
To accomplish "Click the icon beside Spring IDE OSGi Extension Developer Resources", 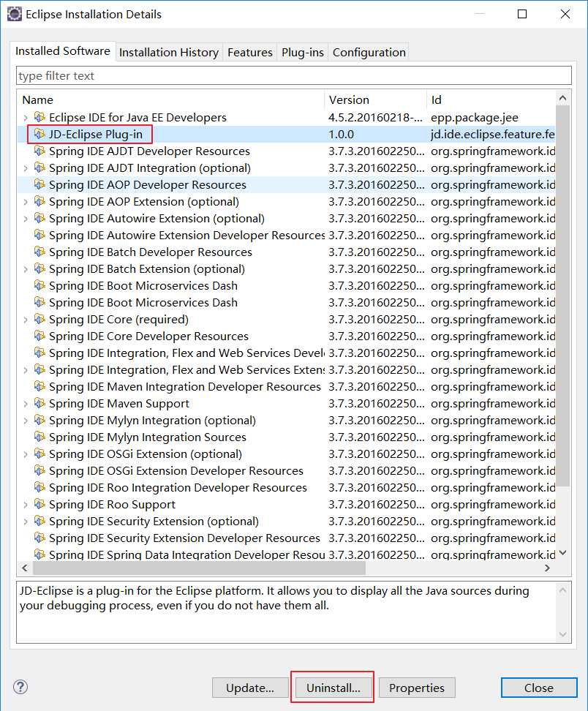I will (39, 470).
